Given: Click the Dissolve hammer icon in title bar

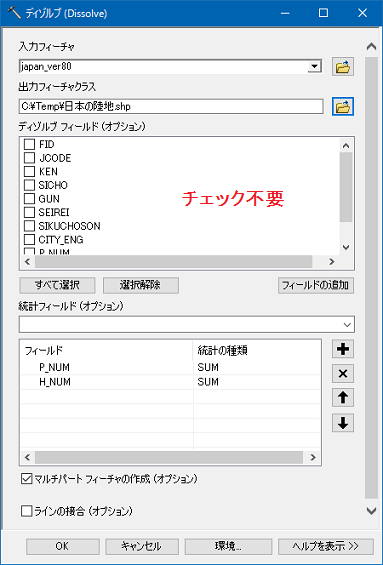Looking at the screenshot, I should click(14, 13).
